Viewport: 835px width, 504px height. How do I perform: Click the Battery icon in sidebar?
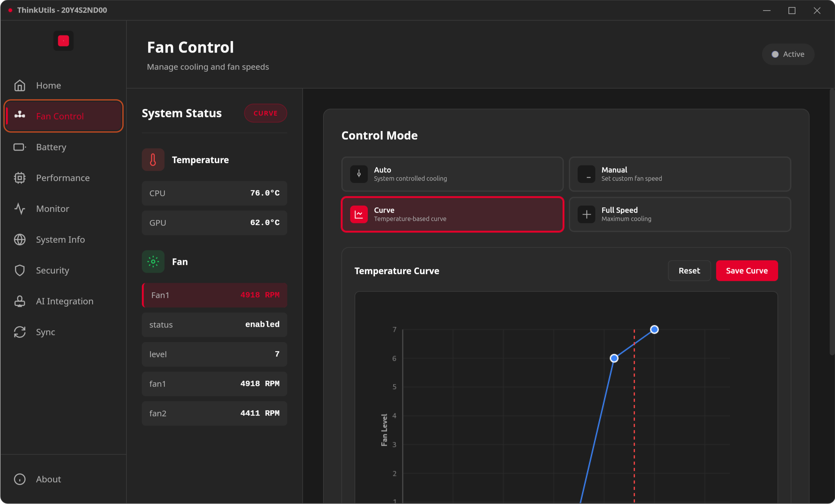click(x=20, y=147)
